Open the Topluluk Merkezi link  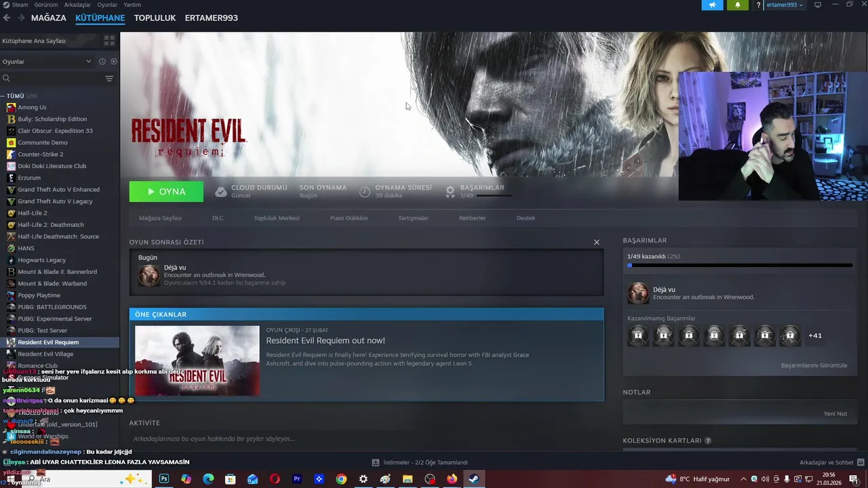[x=277, y=218]
